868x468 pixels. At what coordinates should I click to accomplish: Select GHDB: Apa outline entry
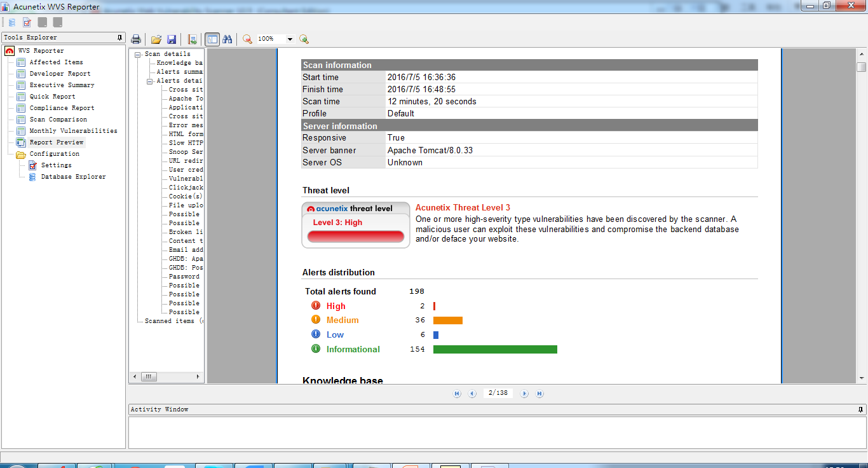[186, 259]
